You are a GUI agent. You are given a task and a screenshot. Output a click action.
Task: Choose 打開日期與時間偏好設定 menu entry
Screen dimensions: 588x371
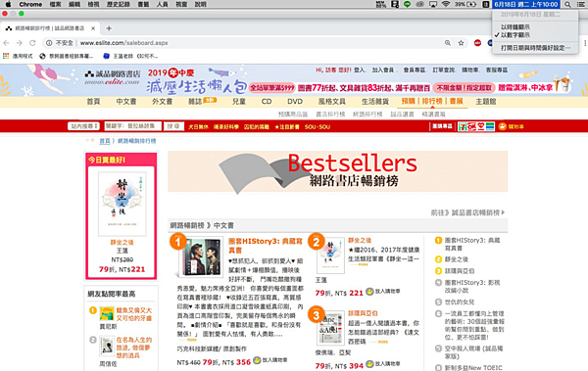(535, 48)
